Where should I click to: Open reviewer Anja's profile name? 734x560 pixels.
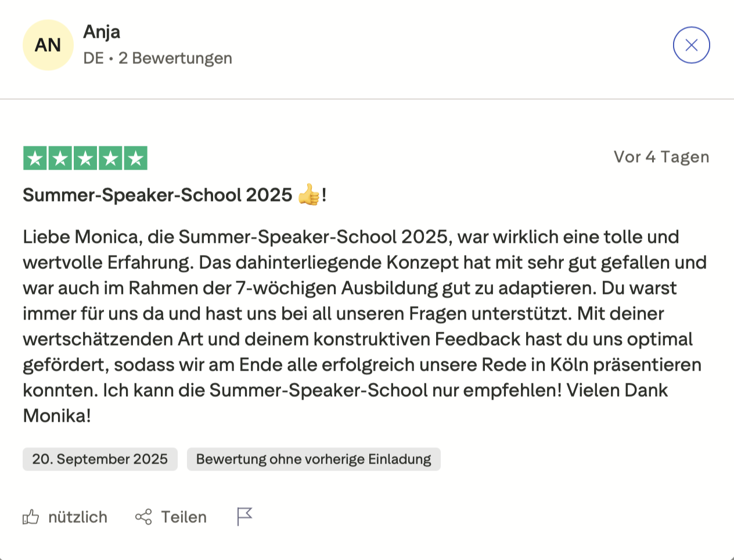click(102, 31)
